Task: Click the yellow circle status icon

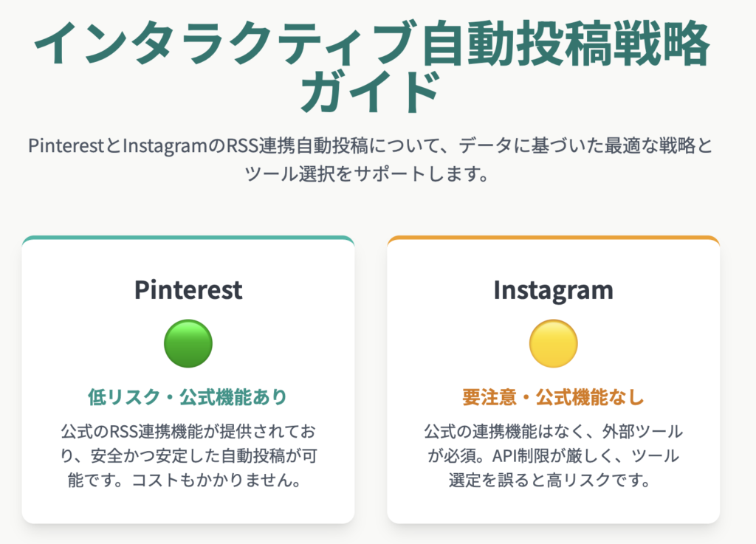Action: pyautogui.click(x=554, y=343)
